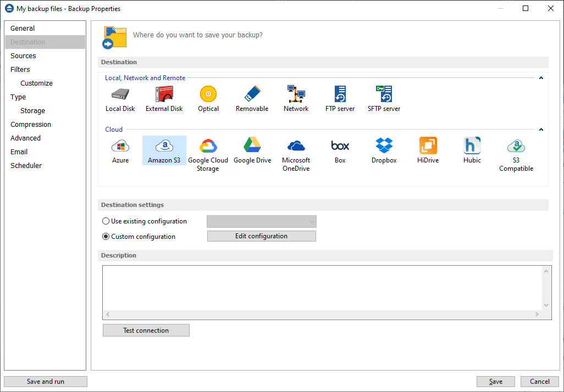Select Removable USB drive destination
The width and height of the screenshot is (564, 392).
pyautogui.click(x=252, y=99)
